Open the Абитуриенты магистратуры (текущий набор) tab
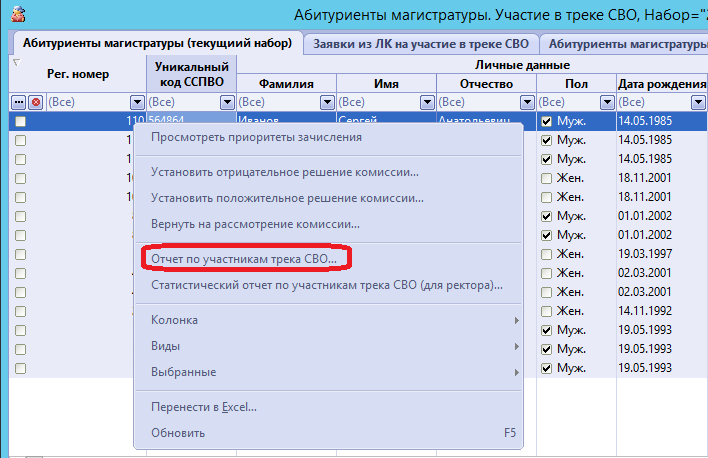 157,43
